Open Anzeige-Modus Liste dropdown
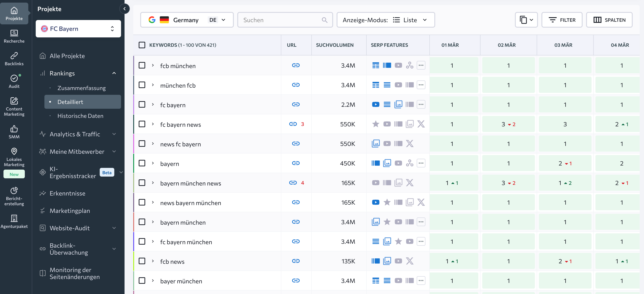This screenshot has height=294, width=644. [x=385, y=20]
